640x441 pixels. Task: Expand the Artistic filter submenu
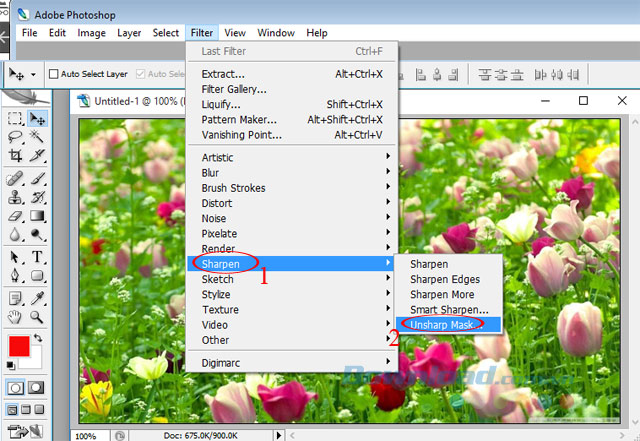(218, 158)
